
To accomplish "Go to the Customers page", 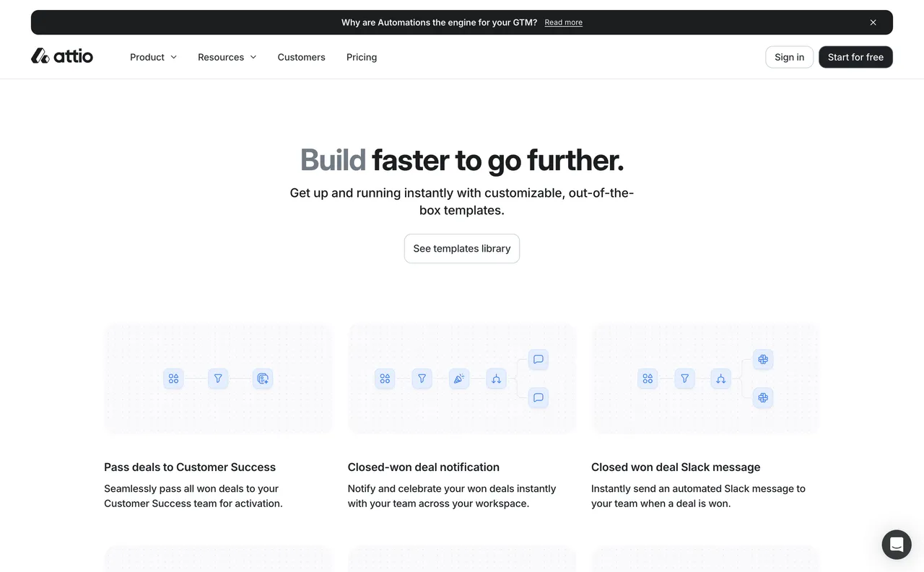I will [x=301, y=56].
